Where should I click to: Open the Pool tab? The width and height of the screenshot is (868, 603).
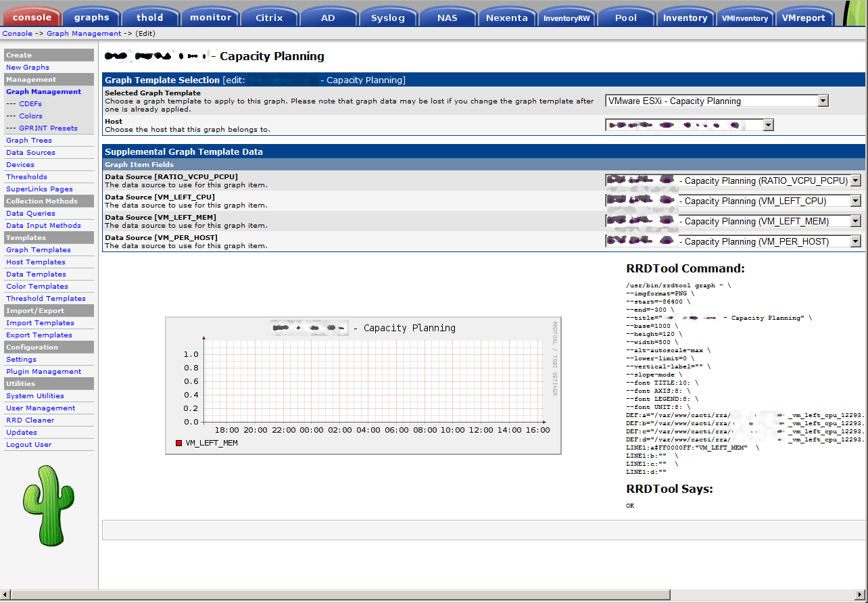(626, 18)
